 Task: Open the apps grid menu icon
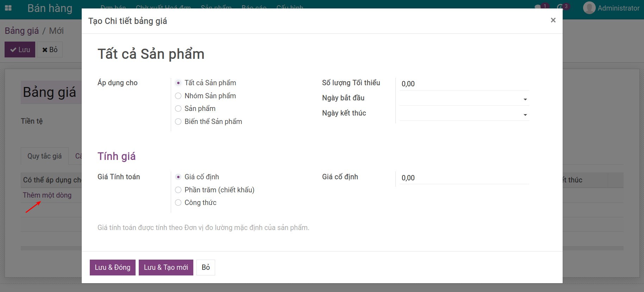tap(8, 8)
